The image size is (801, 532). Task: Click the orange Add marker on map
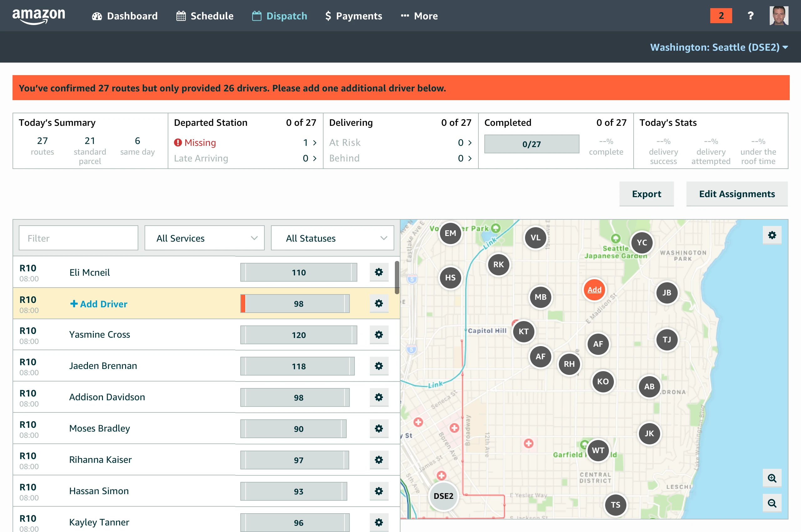coord(594,290)
